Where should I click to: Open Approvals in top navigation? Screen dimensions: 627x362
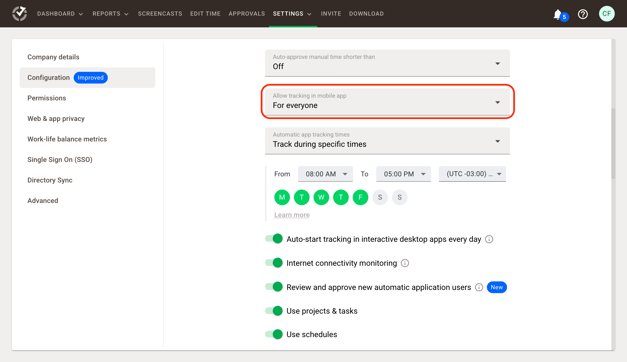[x=247, y=14]
